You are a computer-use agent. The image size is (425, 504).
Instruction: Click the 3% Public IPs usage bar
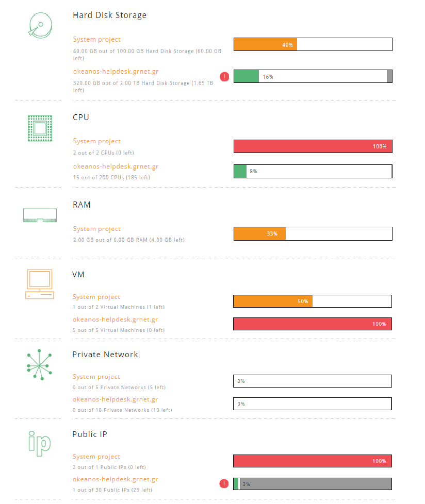[x=312, y=484]
